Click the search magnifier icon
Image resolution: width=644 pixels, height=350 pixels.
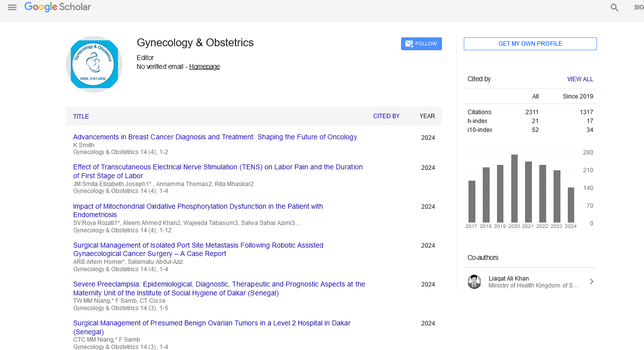[614, 7]
